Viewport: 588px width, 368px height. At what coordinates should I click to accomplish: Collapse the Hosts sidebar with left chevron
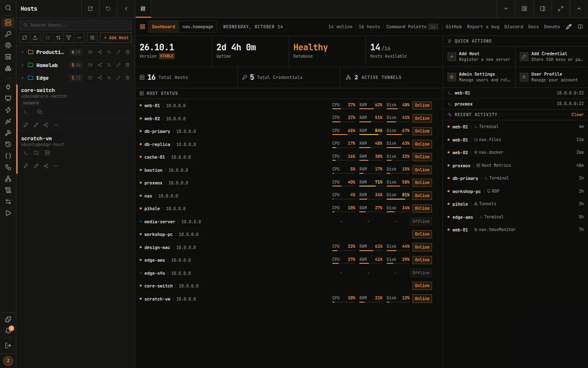(x=126, y=9)
